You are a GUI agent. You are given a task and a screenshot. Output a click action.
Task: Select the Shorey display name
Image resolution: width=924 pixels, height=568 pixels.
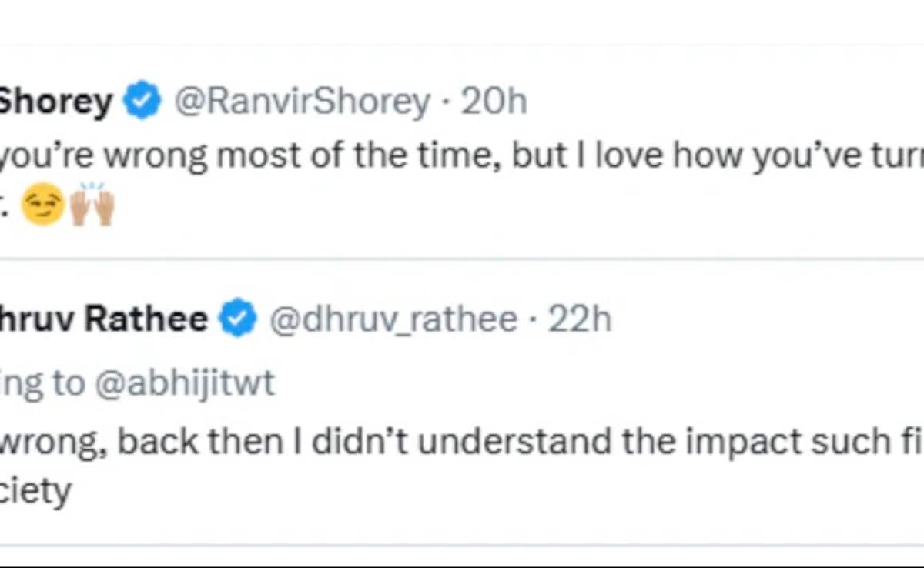(x=55, y=102)
